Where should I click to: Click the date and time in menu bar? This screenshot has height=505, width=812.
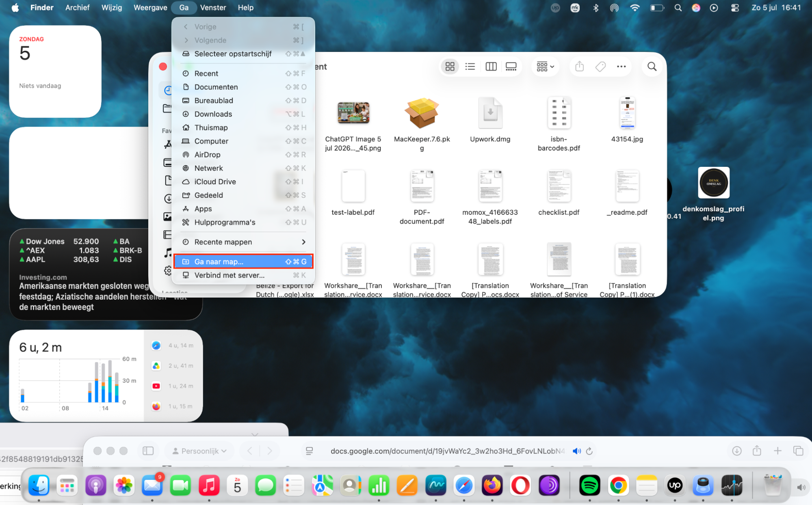(x=776, y=8)
